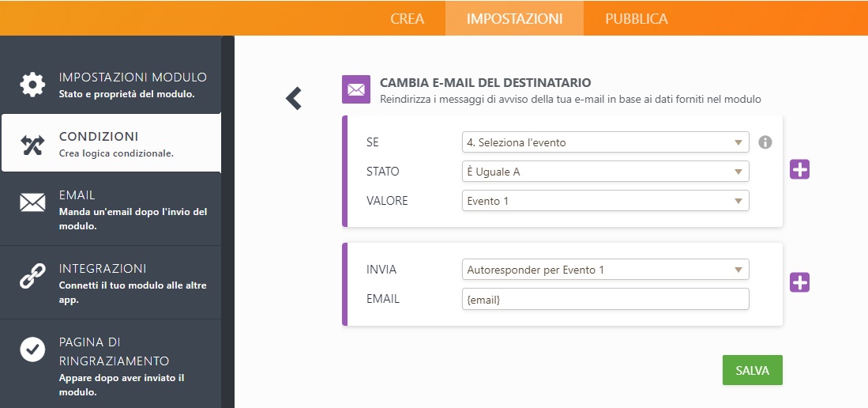Viewport: 868px width, 408px height.
Task: Click the back arrow chevron
Action: [294, 98]
